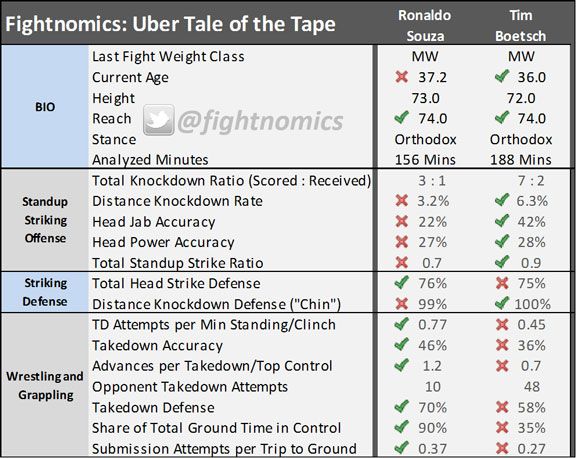
Task: Select the Tim Boetsch column header
Action: pyautogui.click(x=521, y=25)
